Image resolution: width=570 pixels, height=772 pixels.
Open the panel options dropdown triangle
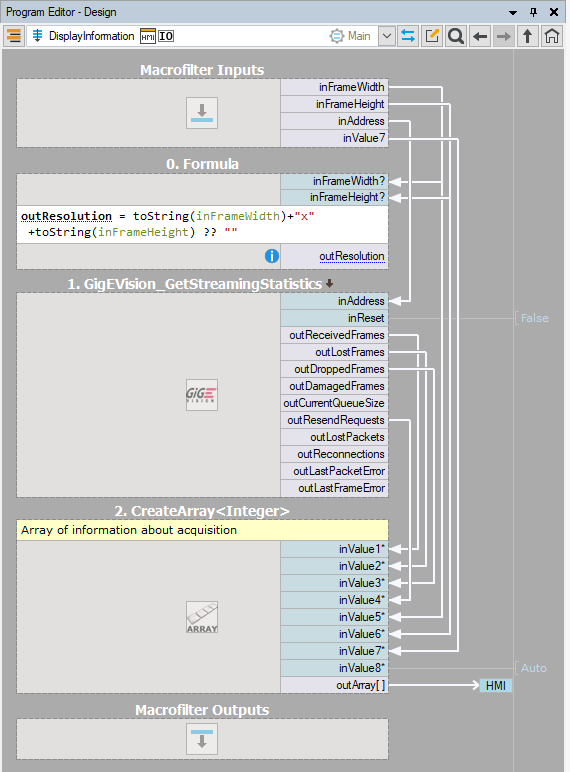[x=513, y=12]
